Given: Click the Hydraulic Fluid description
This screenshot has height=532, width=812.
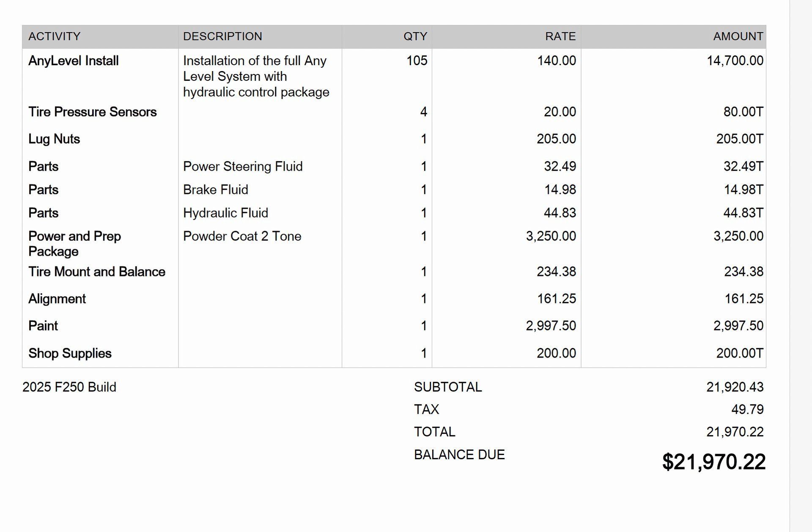Looking at the screenshot, I should click(225, 213).
